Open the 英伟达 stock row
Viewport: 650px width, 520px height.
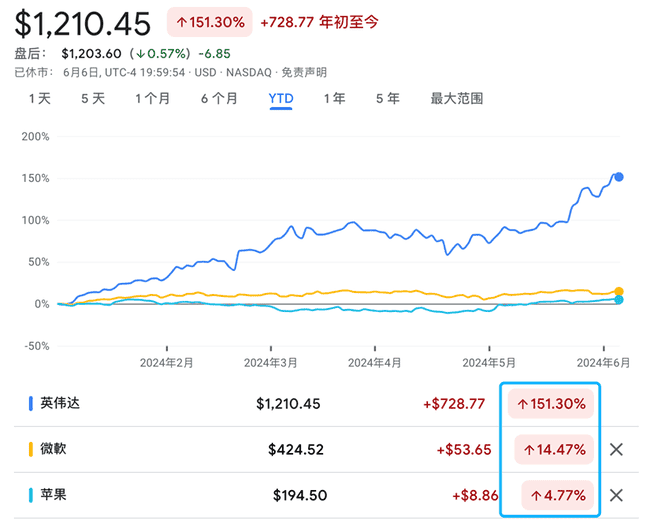coord(60,404)
